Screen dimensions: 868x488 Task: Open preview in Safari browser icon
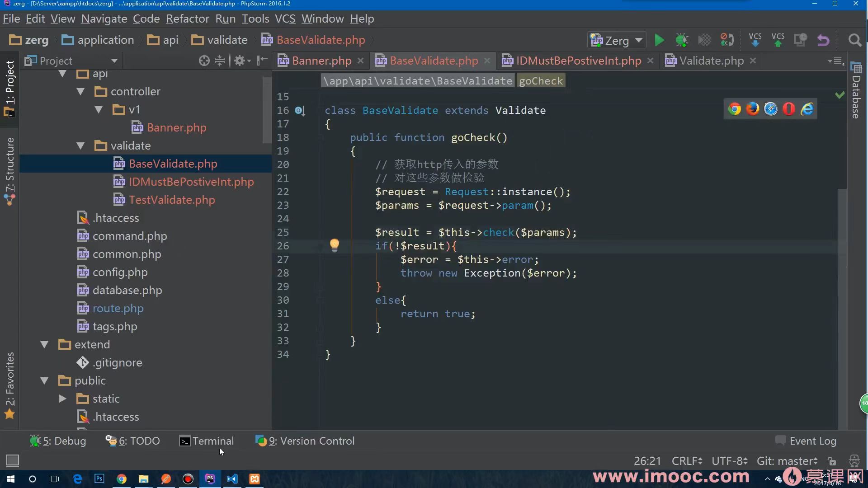coord(771,109)
